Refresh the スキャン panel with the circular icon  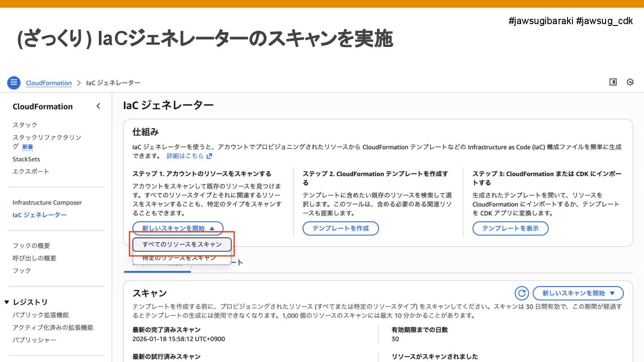coord(522,293)
